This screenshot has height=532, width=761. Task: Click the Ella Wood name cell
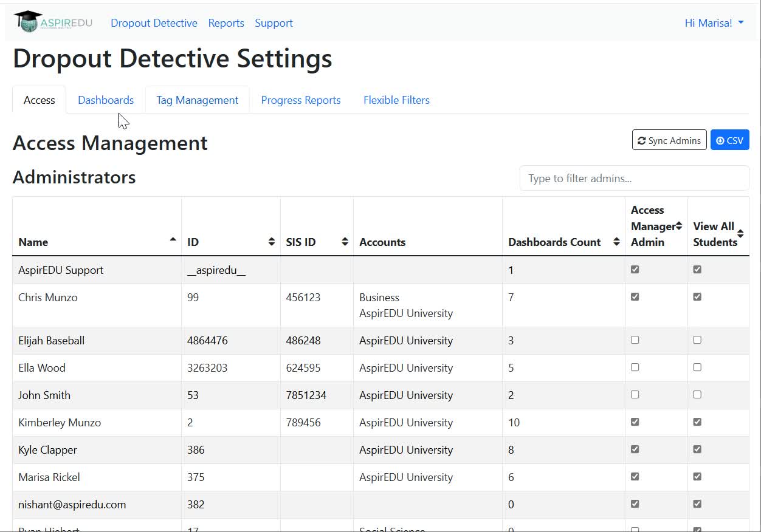[x=97, y=368]
